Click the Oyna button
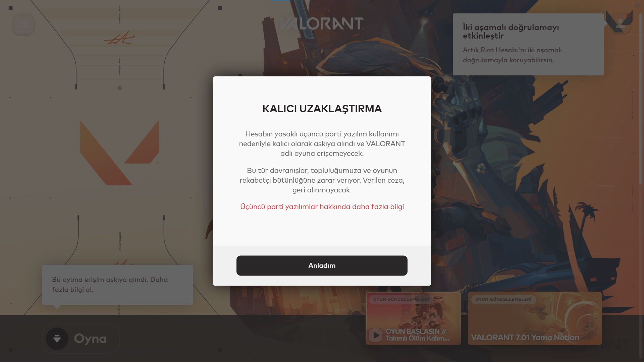 (81, 339)
